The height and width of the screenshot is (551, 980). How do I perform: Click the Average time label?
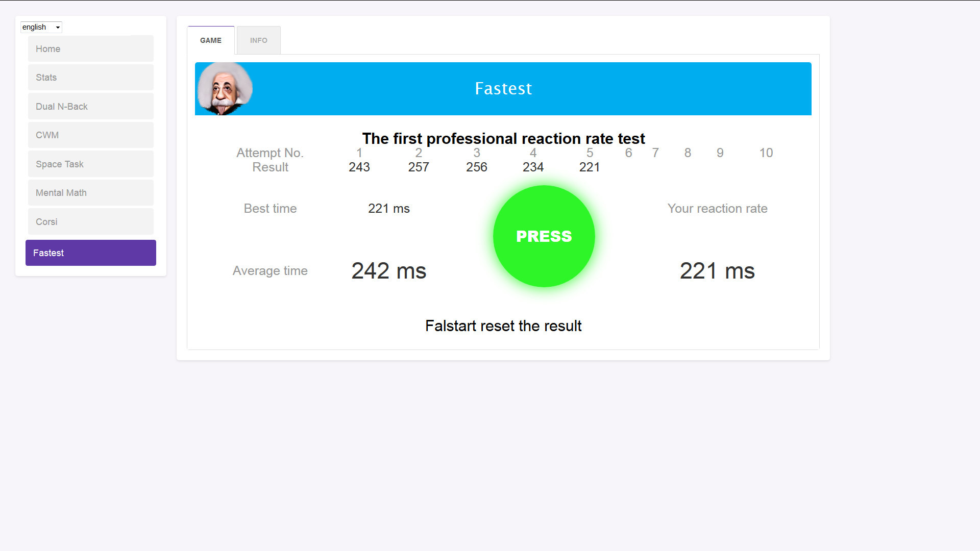pyautogui.click(x=270, y=271)
